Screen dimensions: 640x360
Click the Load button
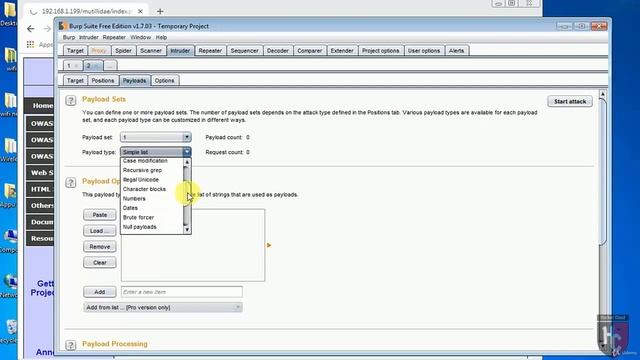100,231
